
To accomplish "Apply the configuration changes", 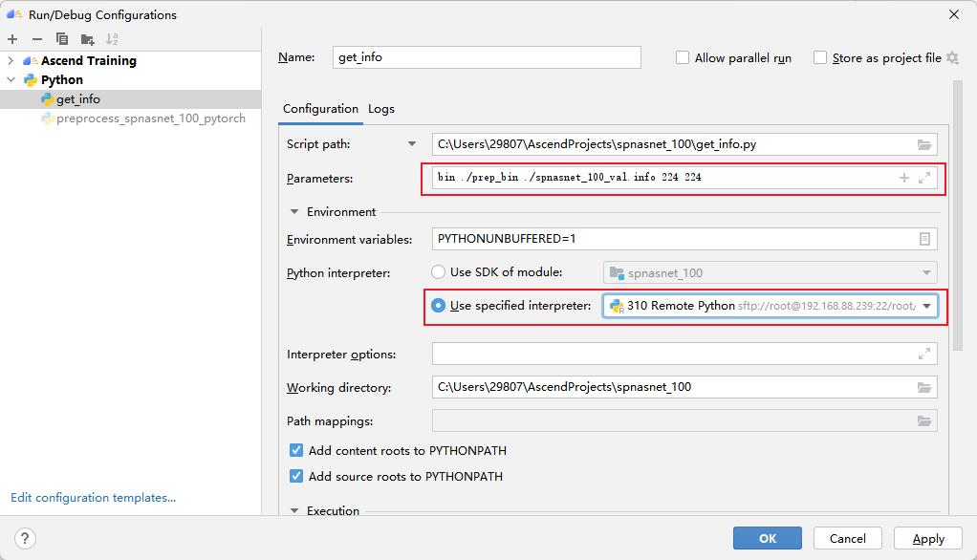I will [x=926, y=538].
